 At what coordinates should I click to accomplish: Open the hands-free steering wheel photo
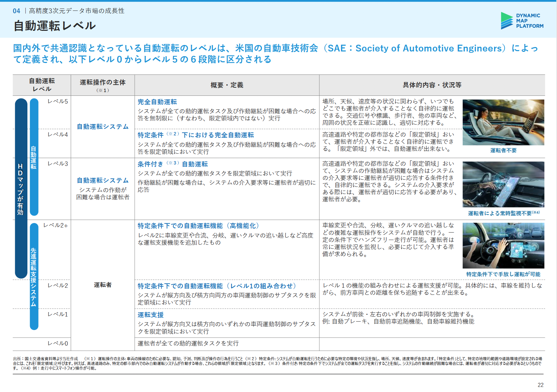[x=503, y=245]
